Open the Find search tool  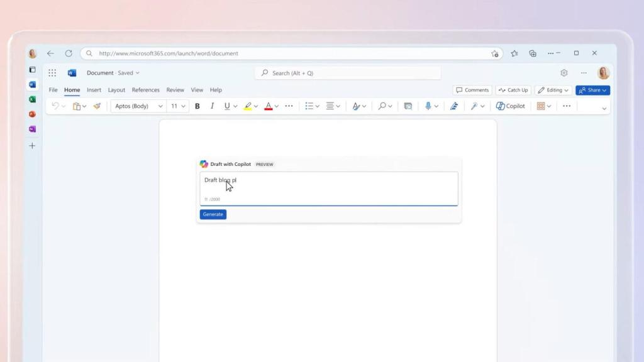pos(382,106)
